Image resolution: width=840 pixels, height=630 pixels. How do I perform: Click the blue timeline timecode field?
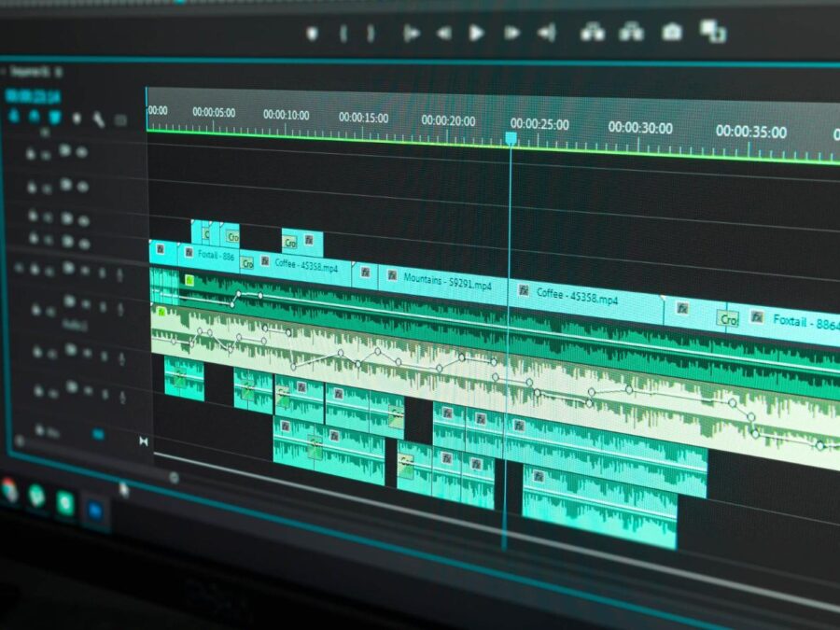pos(33,96)
